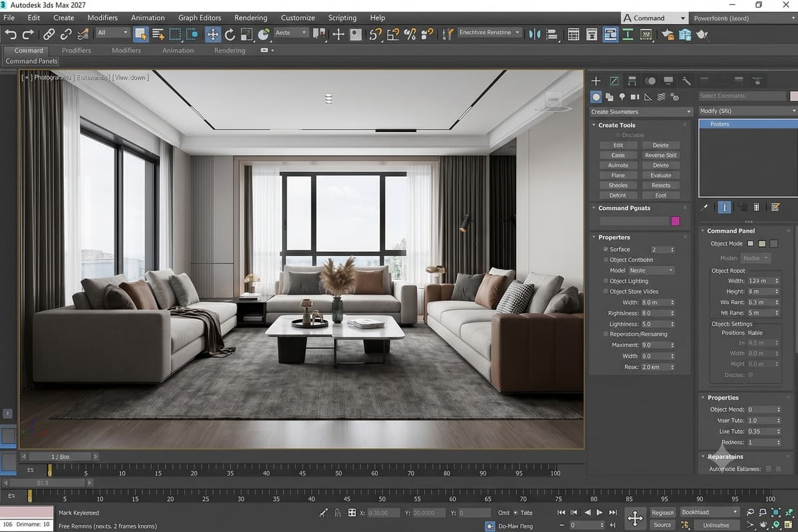The width and height of the screenshot is (798, 532).
Task: Open the Graph Editors menu
Action: [199, 17]
